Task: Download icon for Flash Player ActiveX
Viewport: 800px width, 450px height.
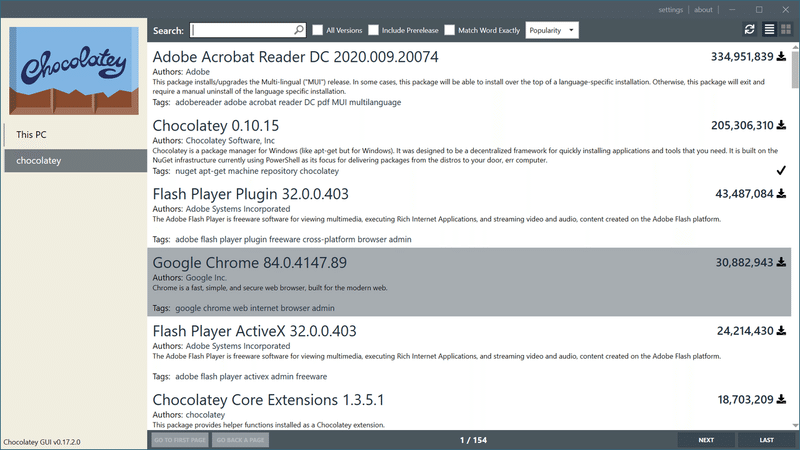Action: tap(781, 331)
